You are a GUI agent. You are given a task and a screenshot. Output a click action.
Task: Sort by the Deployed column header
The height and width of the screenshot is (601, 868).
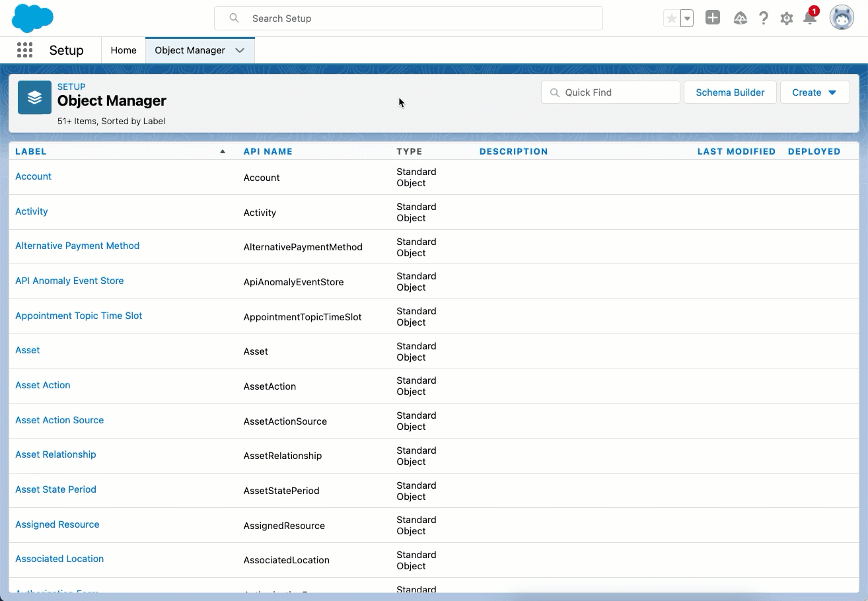point(814,151)
